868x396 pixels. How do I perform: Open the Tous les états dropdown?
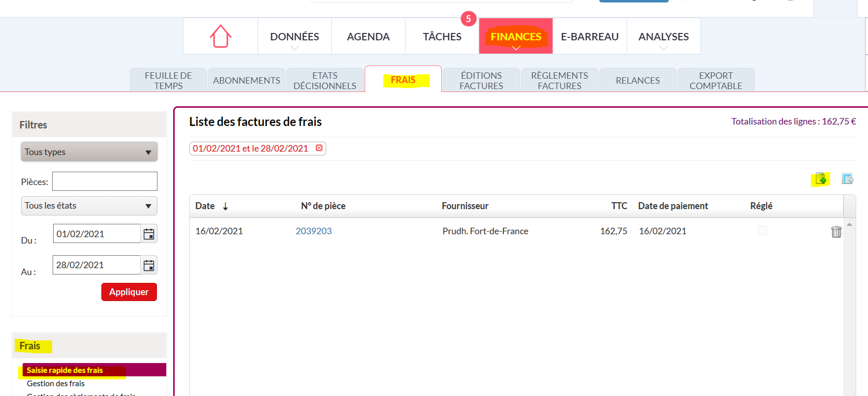pos(89,206)
